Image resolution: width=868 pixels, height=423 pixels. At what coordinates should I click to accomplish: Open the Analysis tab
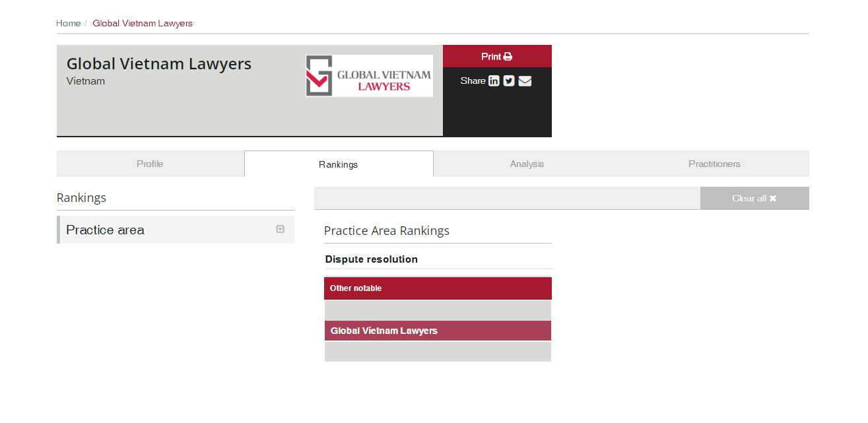(527, 164)
